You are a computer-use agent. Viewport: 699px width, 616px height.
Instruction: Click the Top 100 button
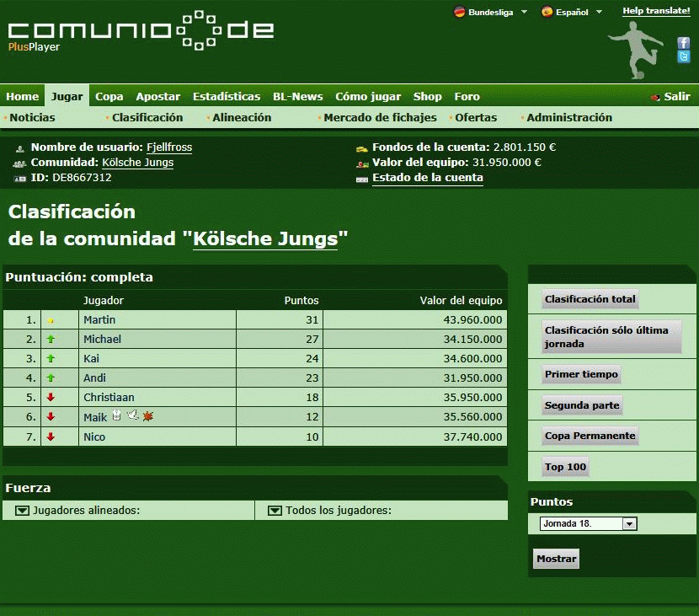click(565, 467)
